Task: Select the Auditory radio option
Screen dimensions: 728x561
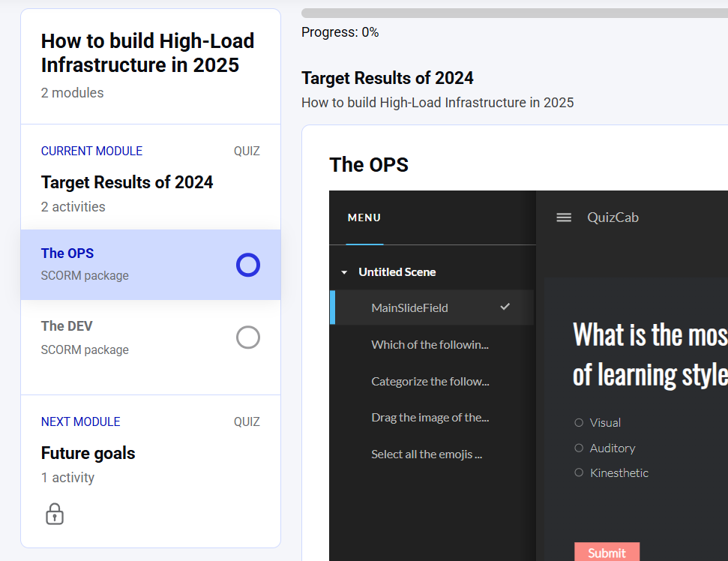Action: pos(579,448)
